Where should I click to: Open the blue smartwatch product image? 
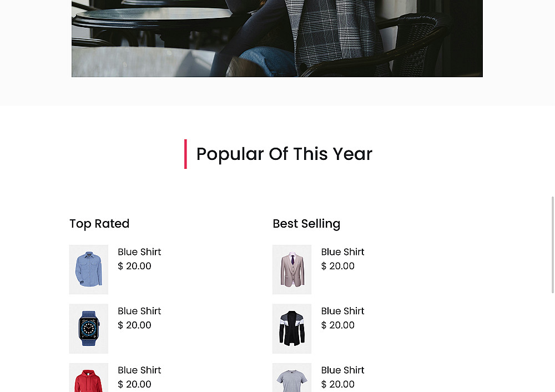[x=88, y=329]
